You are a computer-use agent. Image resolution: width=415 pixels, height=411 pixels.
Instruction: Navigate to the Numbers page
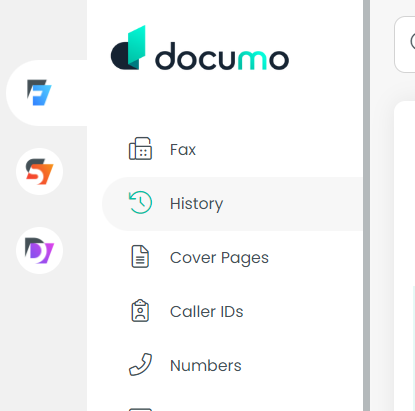pyautogui.click(x=206, y=365)
